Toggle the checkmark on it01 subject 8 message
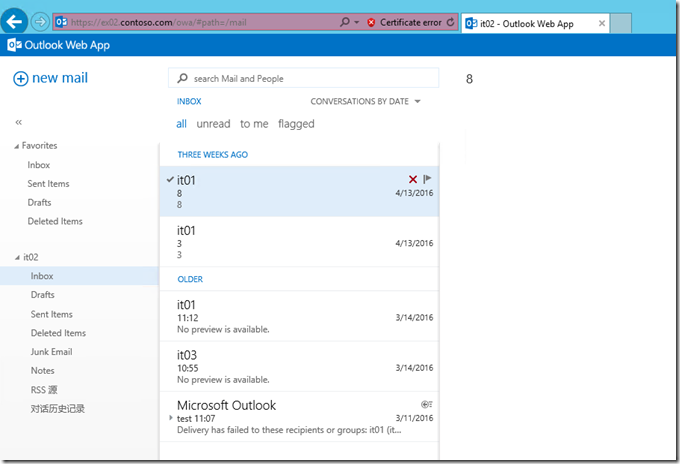Viewport: 680px width, 464px height. click(170, 179)
